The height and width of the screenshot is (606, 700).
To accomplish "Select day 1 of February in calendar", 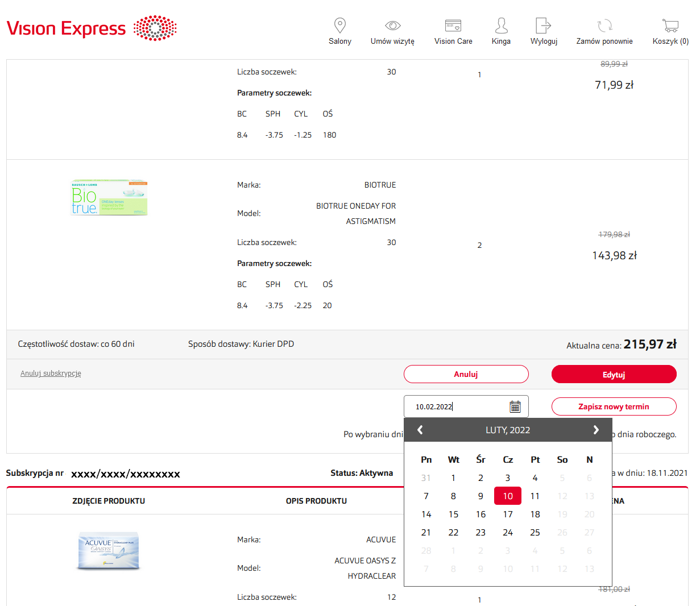I will pos(453,478).
